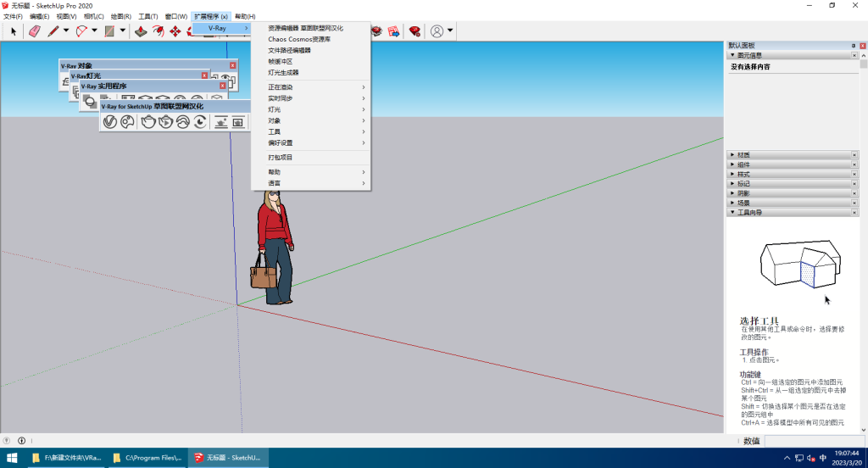Show the V-Ray frame buffer icon
The image size is (868, 468).
[238, 122]
